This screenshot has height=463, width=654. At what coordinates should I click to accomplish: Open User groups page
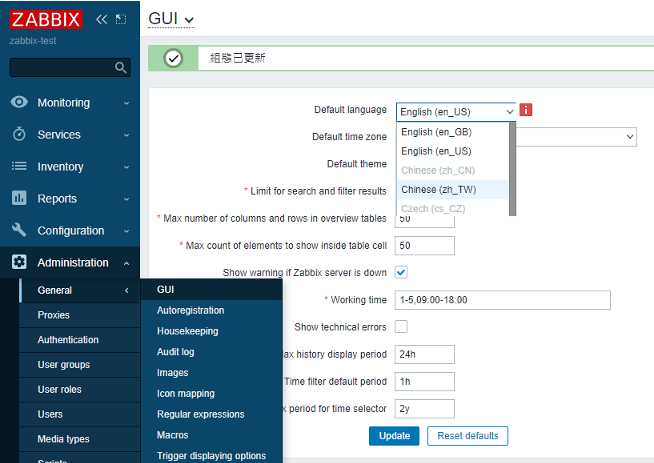80,365
